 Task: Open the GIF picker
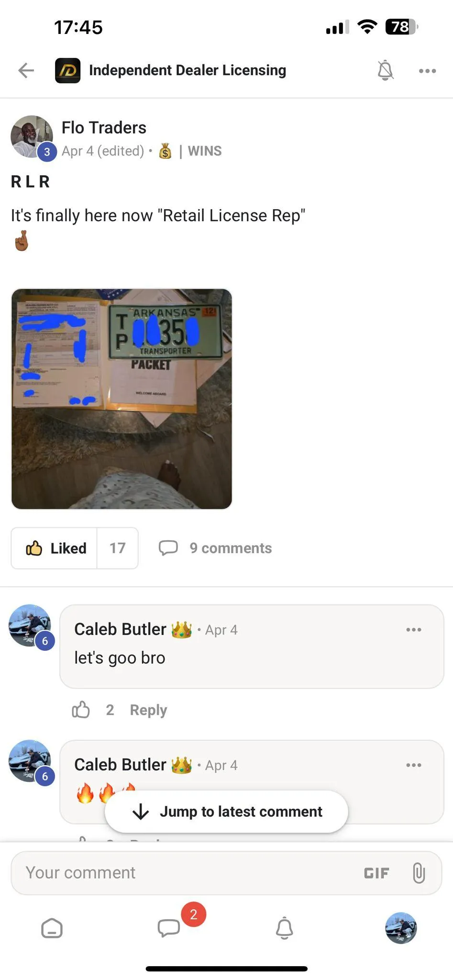point(376,873)
